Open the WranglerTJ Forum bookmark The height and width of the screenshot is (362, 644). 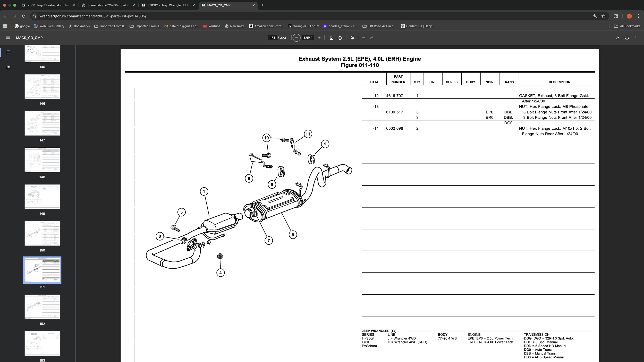tap(303, 26)
